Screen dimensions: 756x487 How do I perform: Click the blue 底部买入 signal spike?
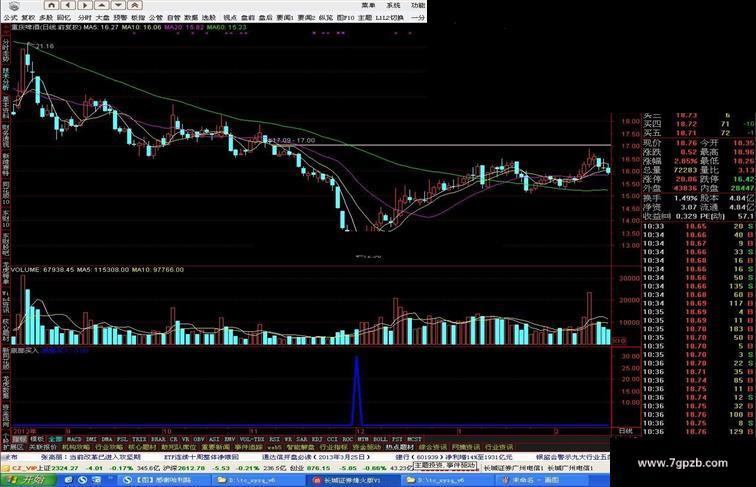357,391
